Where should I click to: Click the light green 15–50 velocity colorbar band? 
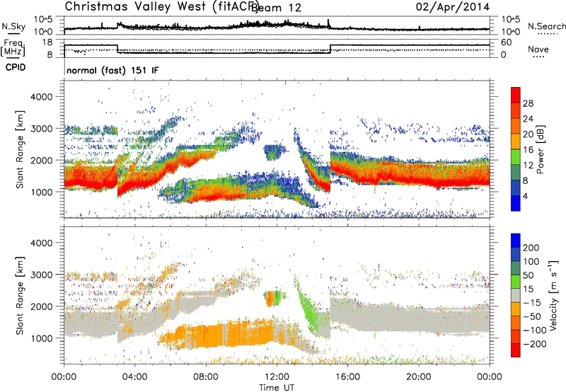tap(516, 282)
